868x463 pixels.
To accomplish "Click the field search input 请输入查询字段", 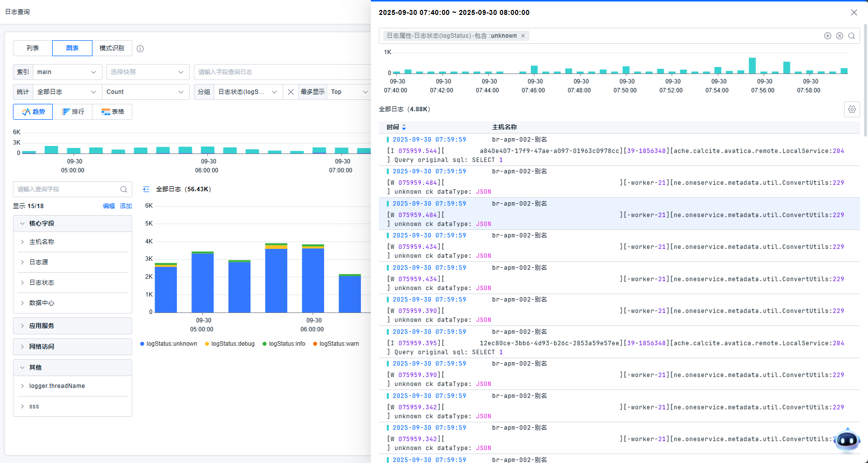I will coord(67,189).
